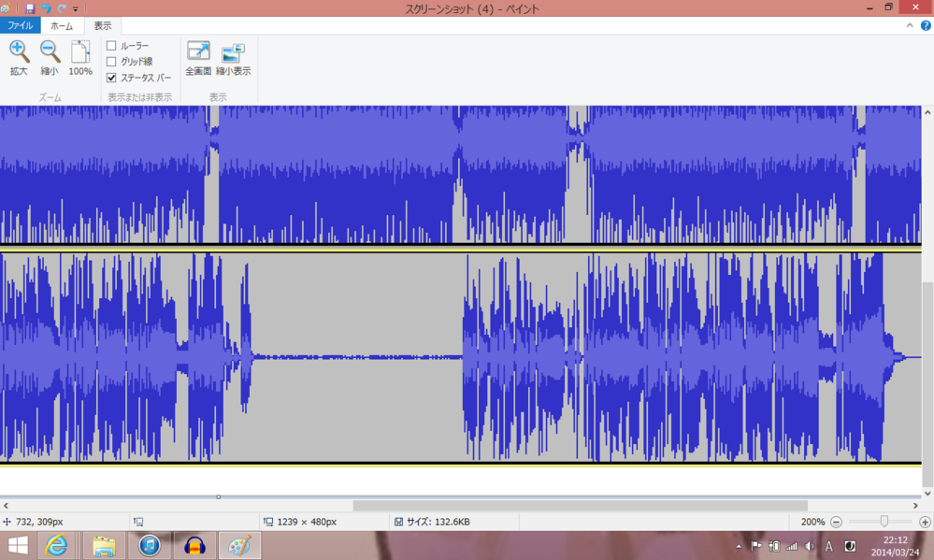
Task: Open the ファイル file menu
Action: [21, 25]
